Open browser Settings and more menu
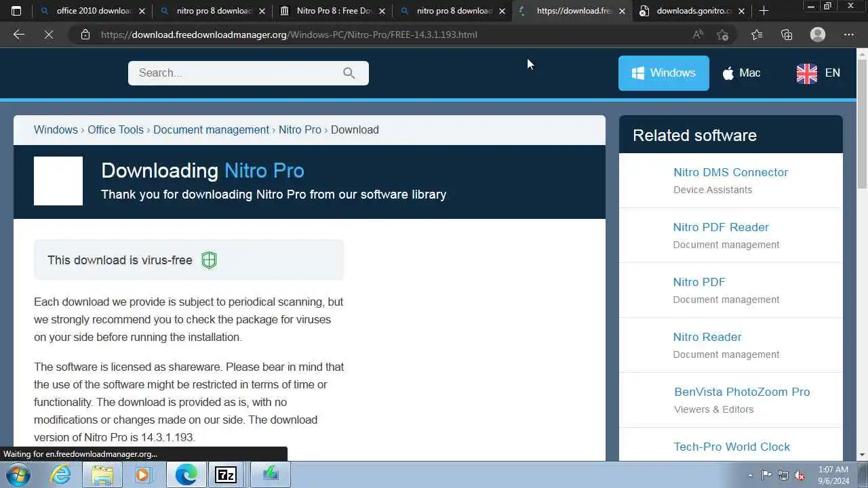 click(848, 35)
